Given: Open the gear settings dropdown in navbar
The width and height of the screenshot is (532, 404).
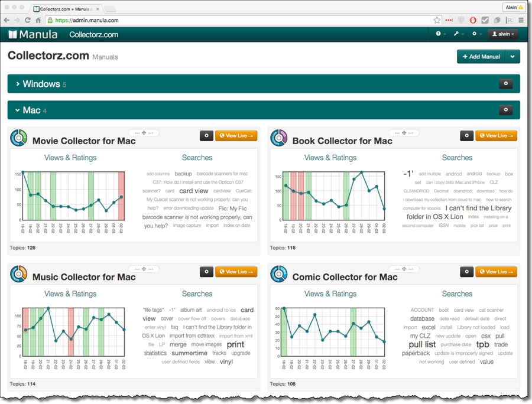Looking at the screenshot, I should pos(476,34).
